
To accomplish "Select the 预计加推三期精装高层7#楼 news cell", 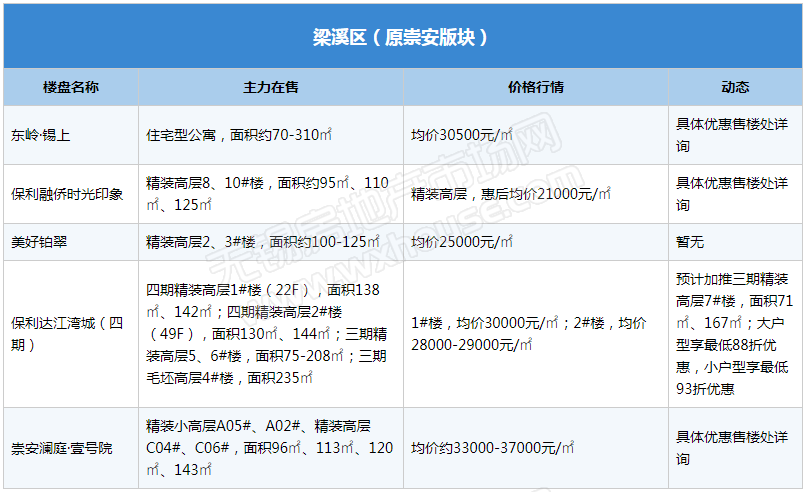I will pyautogui.click(x=735, y=334).
